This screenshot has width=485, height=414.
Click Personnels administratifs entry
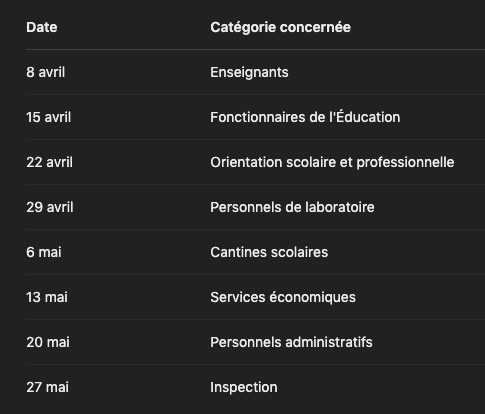click(x=291, y=342)
